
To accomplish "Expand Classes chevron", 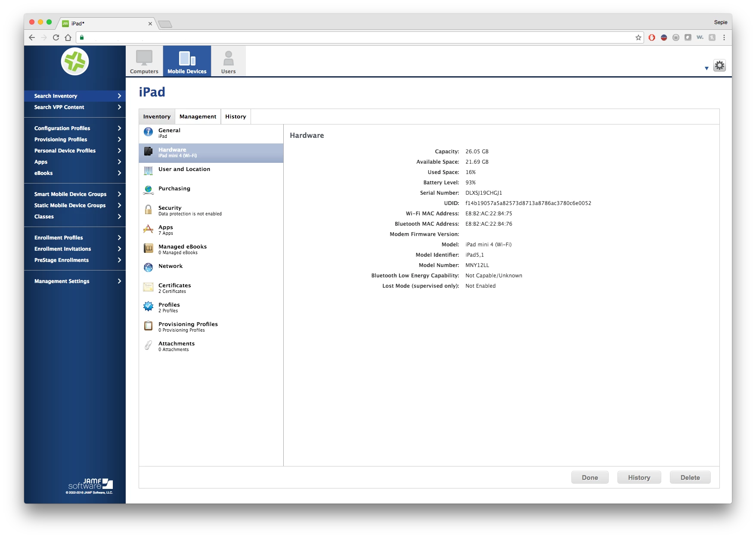I will [119, 217].
